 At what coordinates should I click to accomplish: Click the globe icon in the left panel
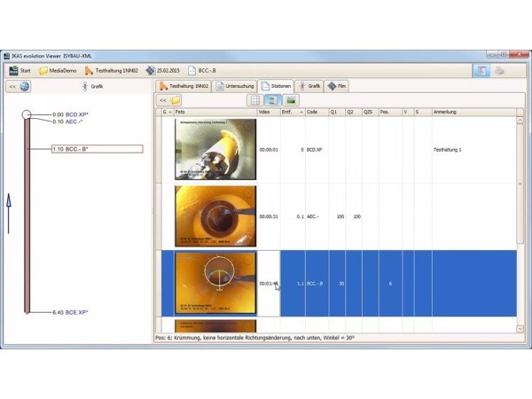(25, 87)
